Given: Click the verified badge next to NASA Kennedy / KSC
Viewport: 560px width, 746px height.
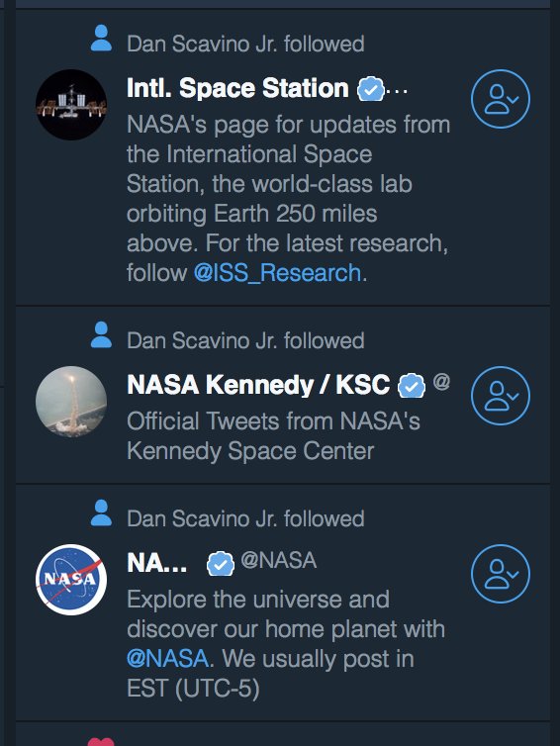Looking at the screenshot, I should [412, 386].
